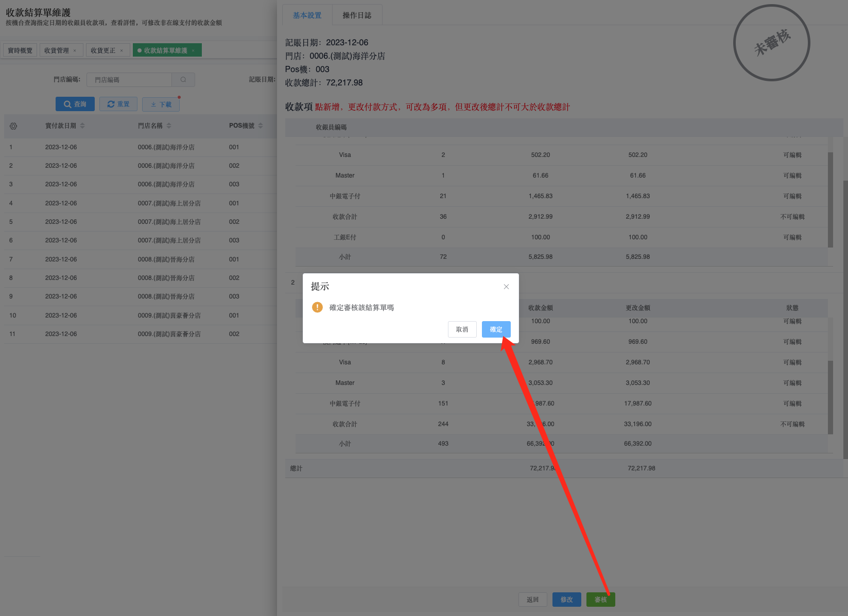This screenshot has height=616, width=848.
Task: Click 可编輯 status in the Visa 502.20 row
Action: coord(792,155)
